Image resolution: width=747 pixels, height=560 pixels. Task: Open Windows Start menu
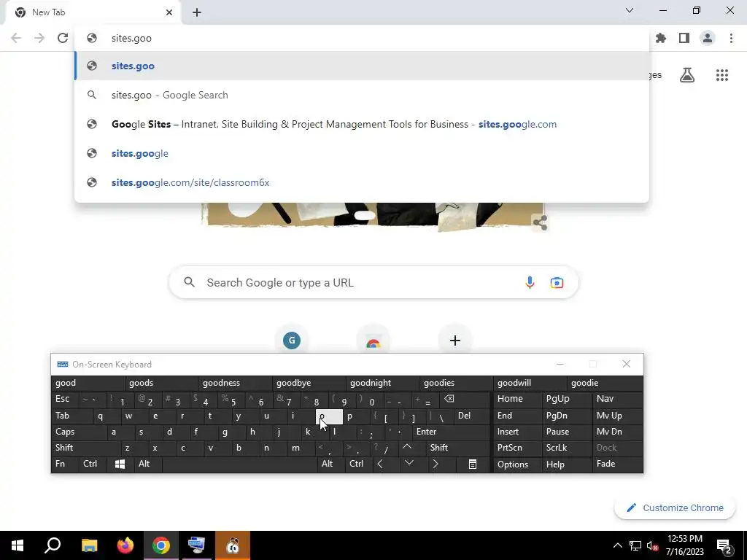pos(18,545)
